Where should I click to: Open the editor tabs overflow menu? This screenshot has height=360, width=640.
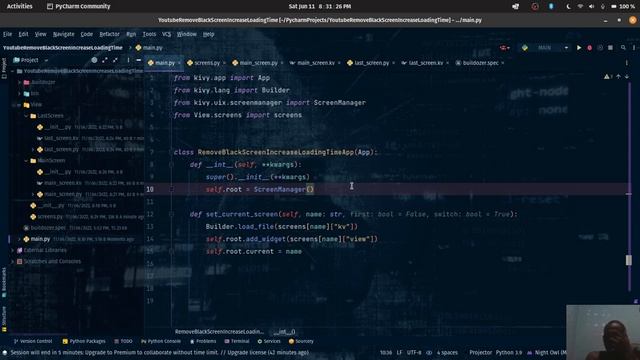[627, 63]
